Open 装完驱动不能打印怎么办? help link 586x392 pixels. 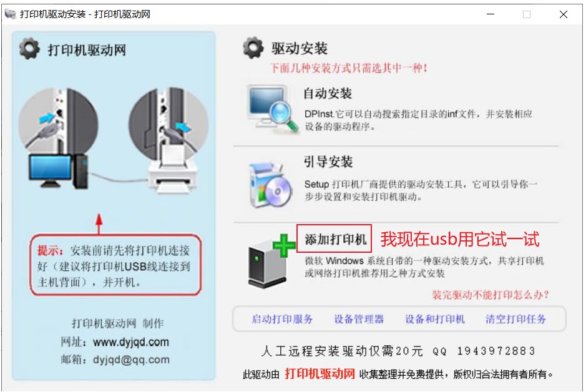491,295
